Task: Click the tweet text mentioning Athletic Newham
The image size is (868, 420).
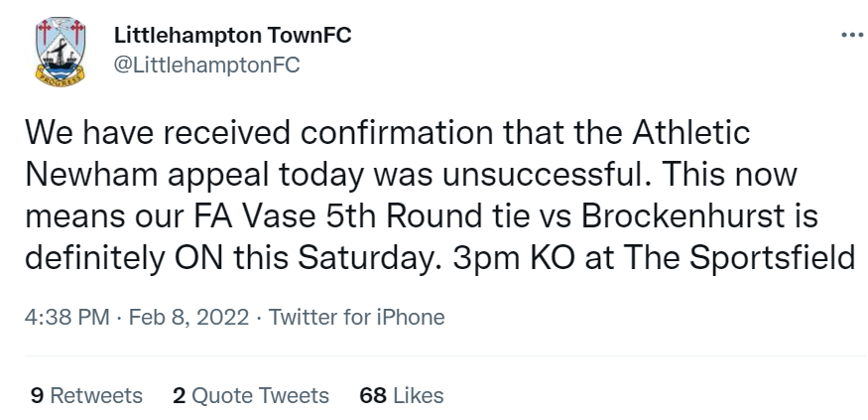Action: tap(440, 195)
